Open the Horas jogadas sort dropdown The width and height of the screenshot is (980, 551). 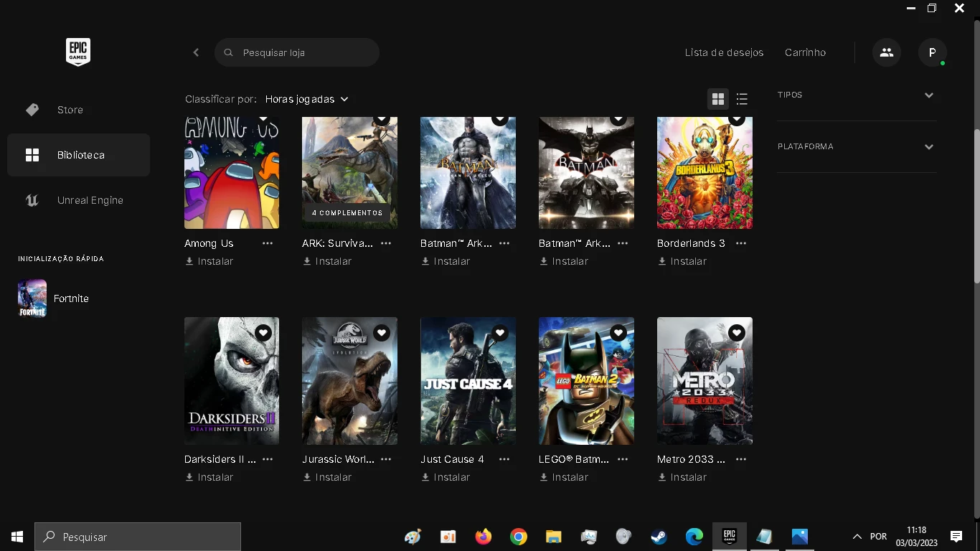pyautogui.click(x=307, y=99)
